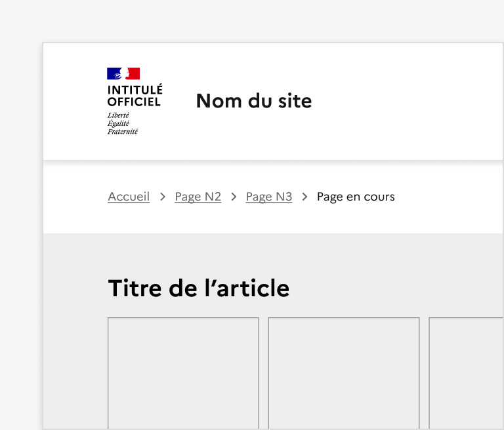The width and height of the screenshot is (504, 430).
Task: Select the third partially visible article card
Action: tap(466, 372)
